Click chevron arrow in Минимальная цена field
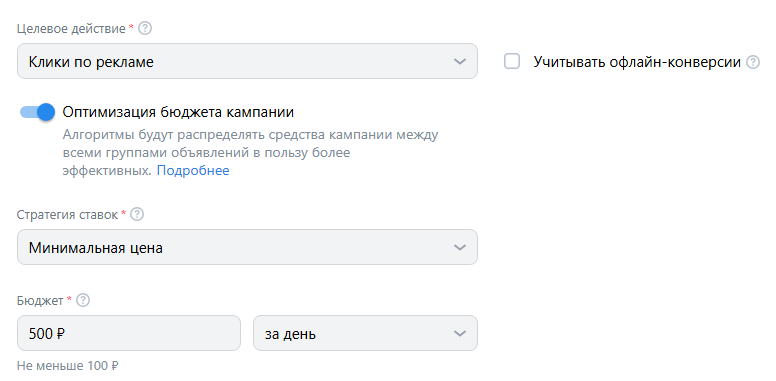776x381 pixels. (x=460, y=247)
